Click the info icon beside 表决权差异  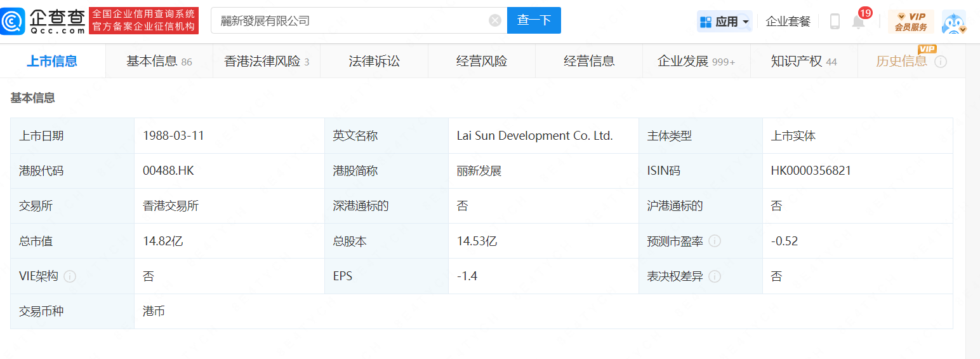click(715, 276)
